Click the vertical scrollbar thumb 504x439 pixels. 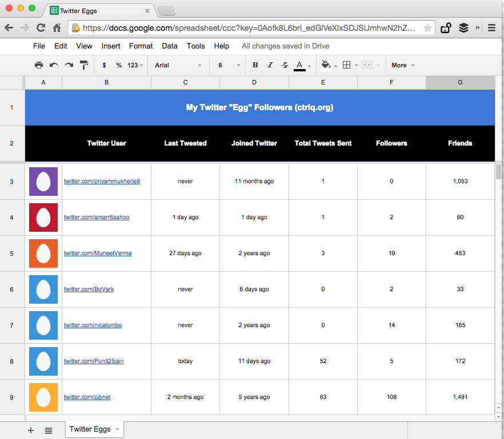tap(498, 171)
